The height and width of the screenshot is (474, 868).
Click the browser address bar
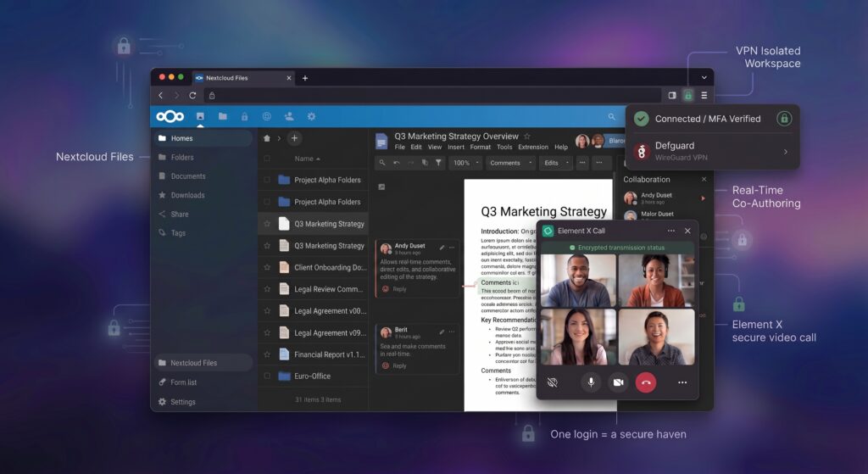point(433,95)
